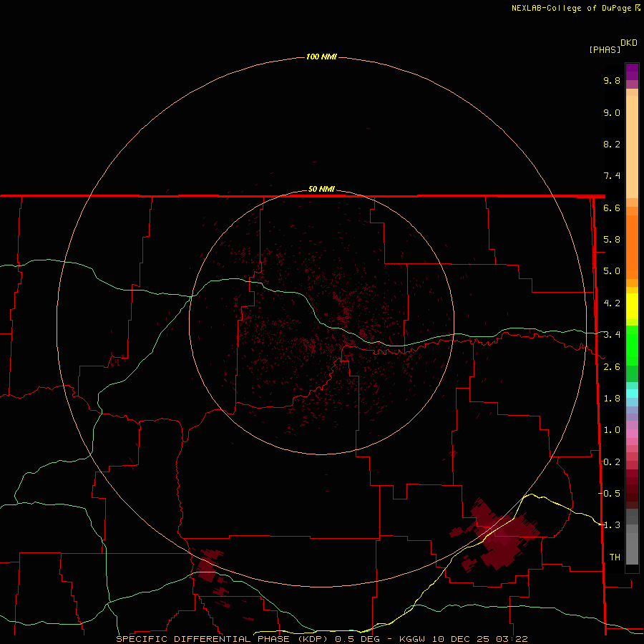Click the 9.8 value on the scale
The width and height of the screenshot is (644, 644).
click(612, 80)
